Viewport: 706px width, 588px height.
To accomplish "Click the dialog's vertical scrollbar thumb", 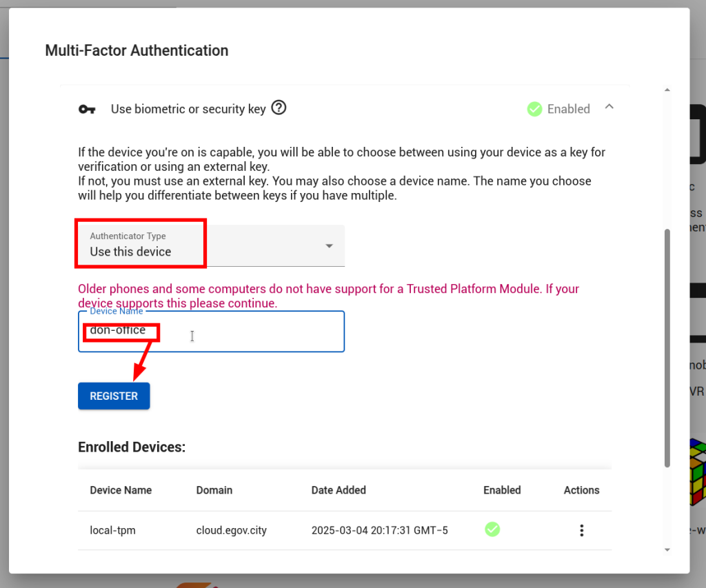I will tap(667, 348).
